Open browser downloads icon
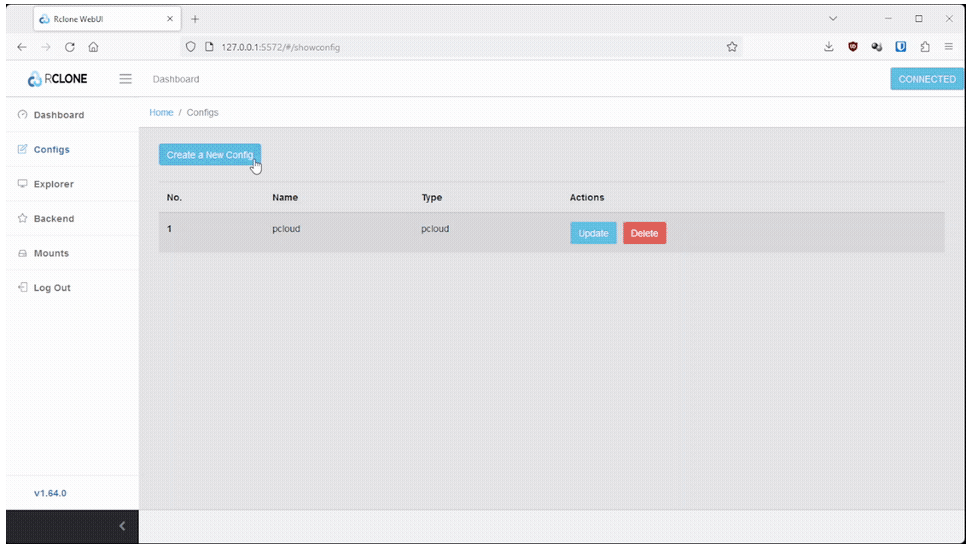Viewport: 969px width, 548px height. click(x=829, y=47)
